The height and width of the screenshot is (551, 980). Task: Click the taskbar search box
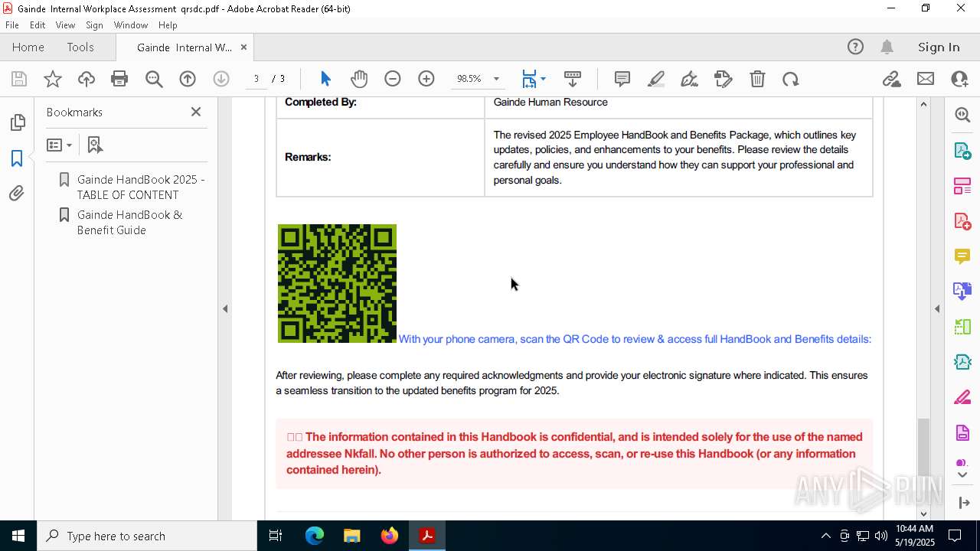(147, 536)
